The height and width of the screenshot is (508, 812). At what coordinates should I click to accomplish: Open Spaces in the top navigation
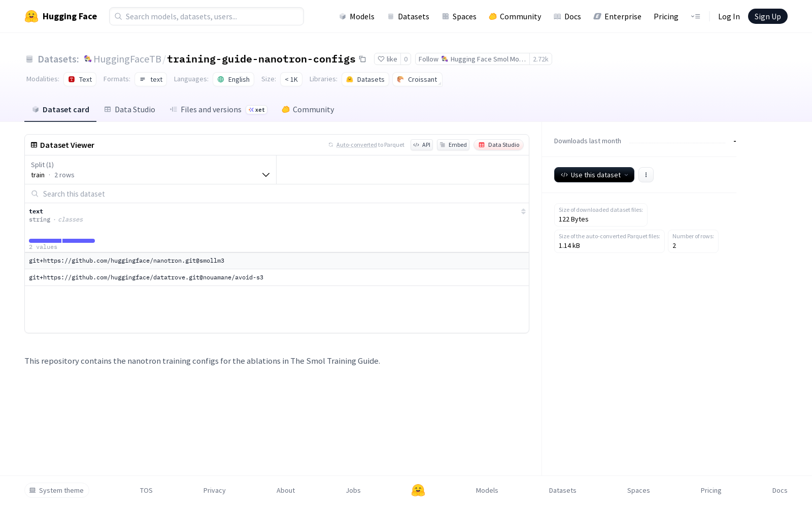coord(459,16)
